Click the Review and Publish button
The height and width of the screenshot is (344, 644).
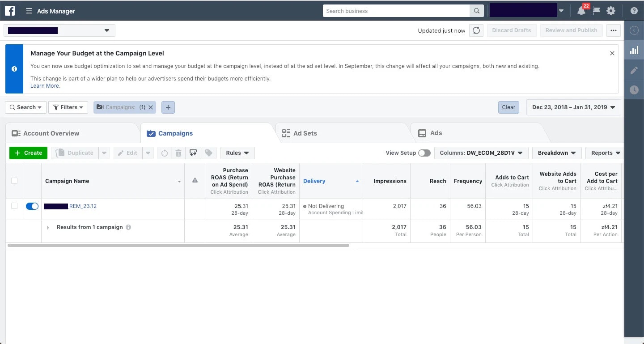[x=571, y=30]
